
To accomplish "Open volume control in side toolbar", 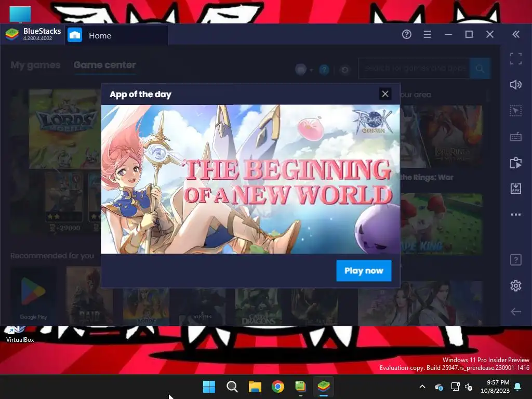I will [516, 85].
